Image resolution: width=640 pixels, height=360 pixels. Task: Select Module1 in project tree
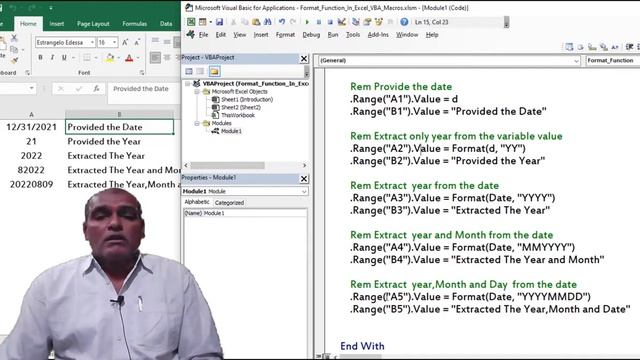pyautogui.click(x=231, y=131)
